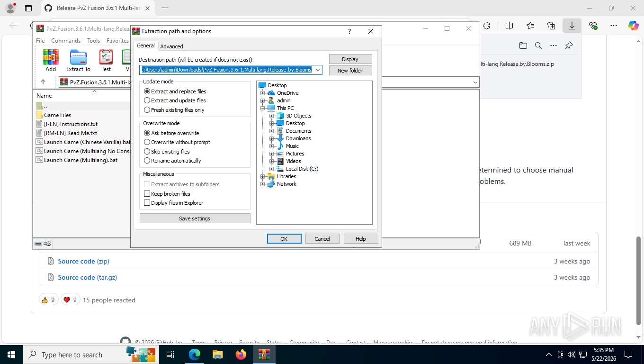Open a new browser tab
644x364 pixels.
[x=165, y=8]
